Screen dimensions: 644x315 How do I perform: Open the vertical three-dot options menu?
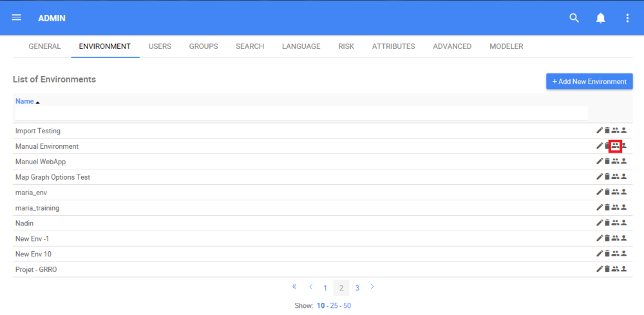(627, 18)
